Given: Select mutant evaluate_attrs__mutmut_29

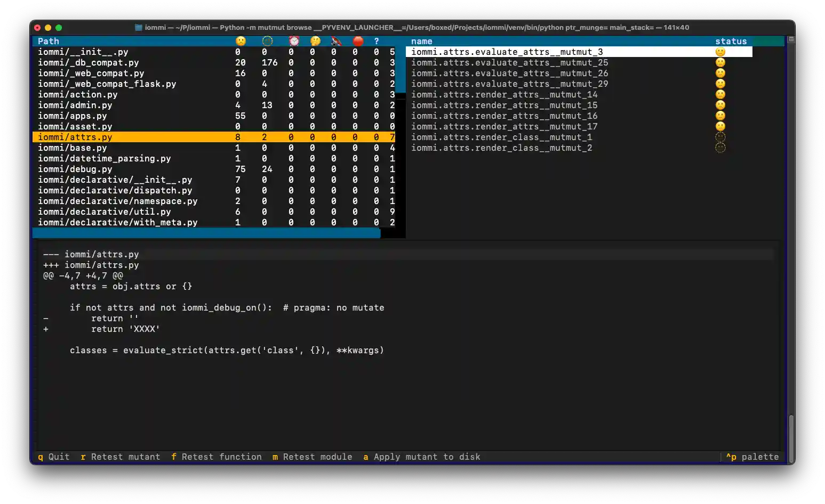Looking at the screenshot, I should click(x=509, y=84).
